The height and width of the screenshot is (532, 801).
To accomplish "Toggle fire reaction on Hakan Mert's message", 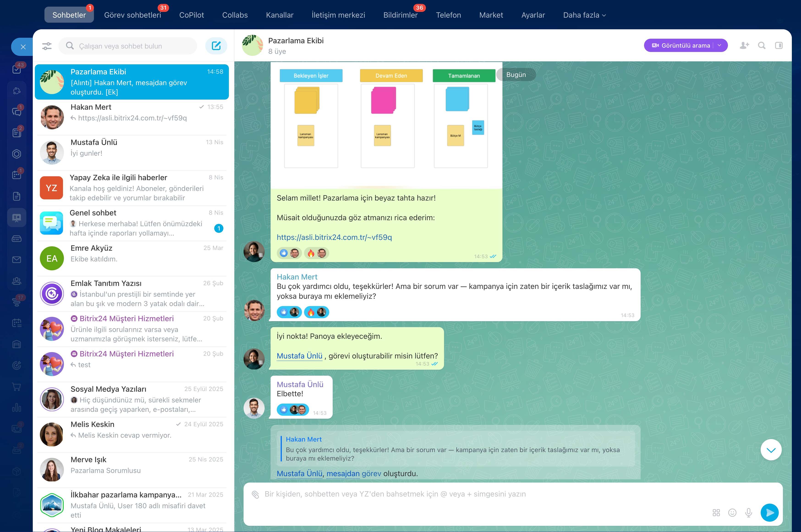I will (x=311, y=312).
